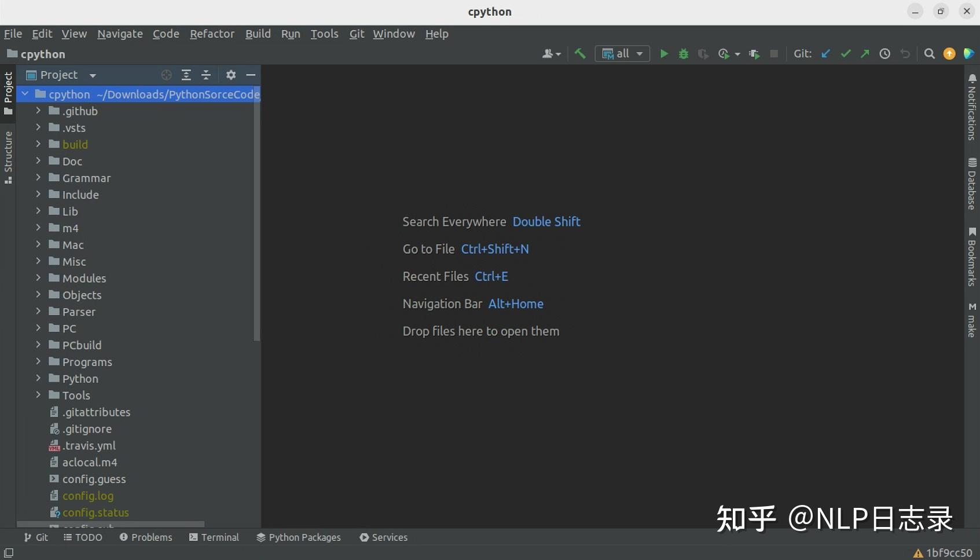Open the File menu
Viewport: 980px width, 560px height.
coord(13,34)
